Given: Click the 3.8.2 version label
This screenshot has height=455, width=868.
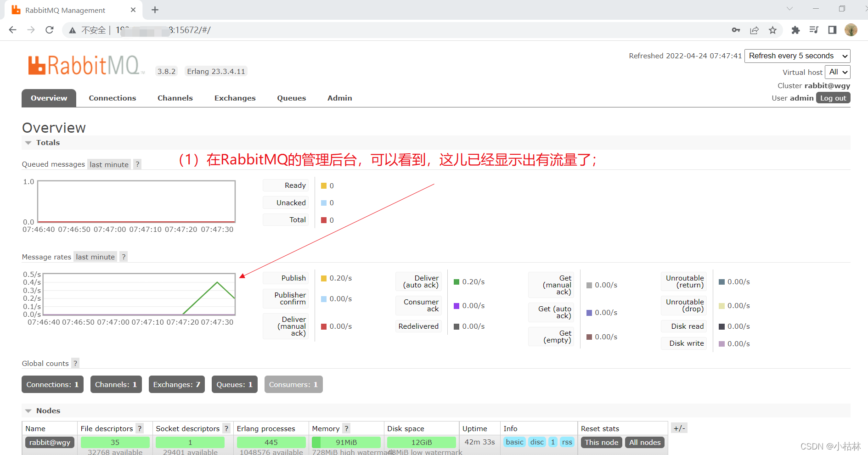Looking at the screenshot, I should (x=166, y=71).
